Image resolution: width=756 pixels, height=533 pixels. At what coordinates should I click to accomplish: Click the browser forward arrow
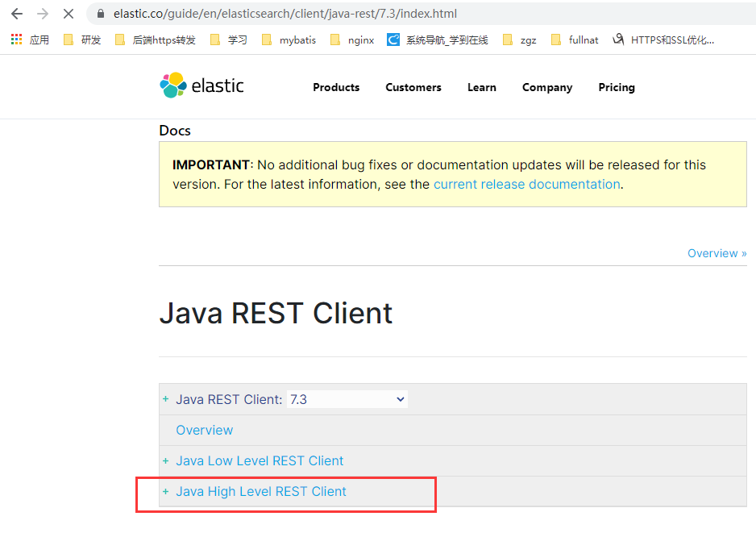pos(43,14)
